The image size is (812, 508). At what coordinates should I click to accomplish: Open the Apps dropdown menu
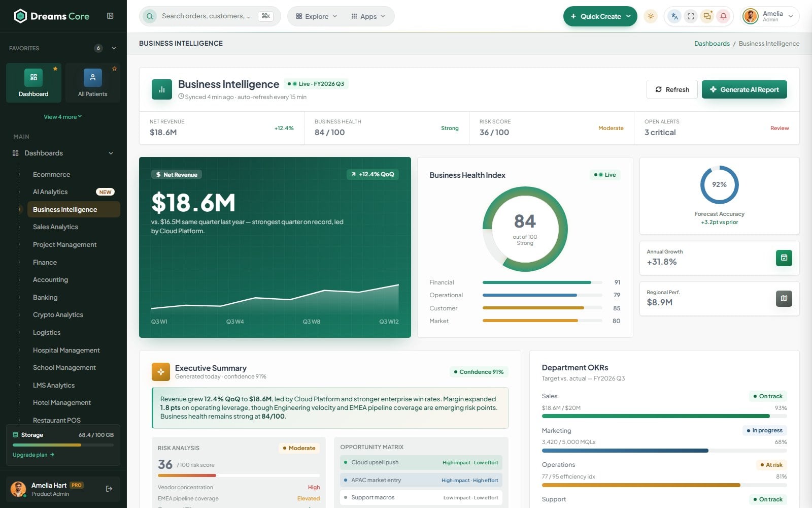[368, 16]
